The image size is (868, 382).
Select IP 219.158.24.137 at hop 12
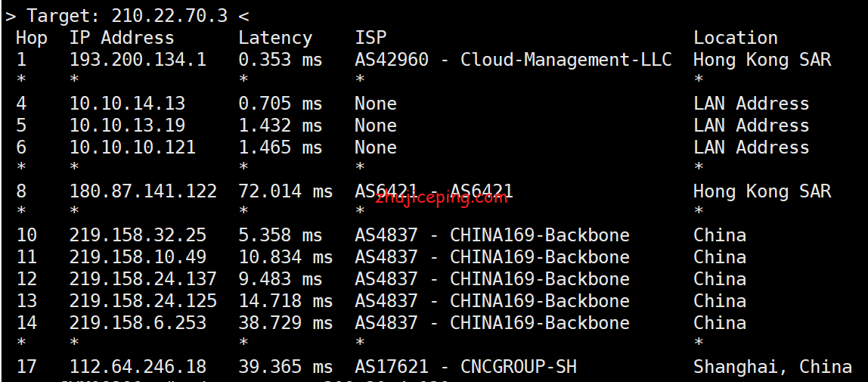coord(143,279)
